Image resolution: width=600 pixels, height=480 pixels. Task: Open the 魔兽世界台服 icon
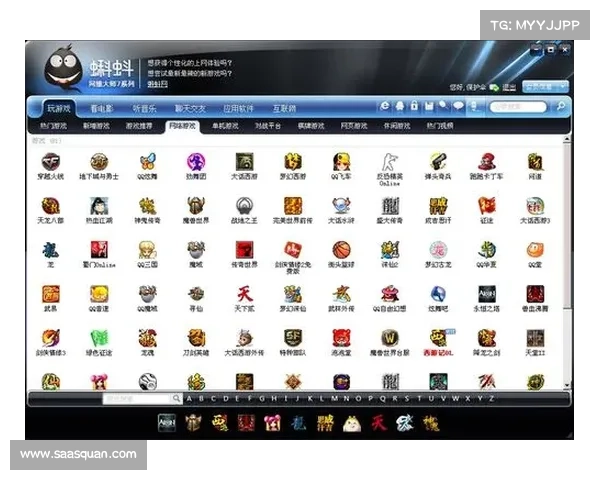(390, 338)
